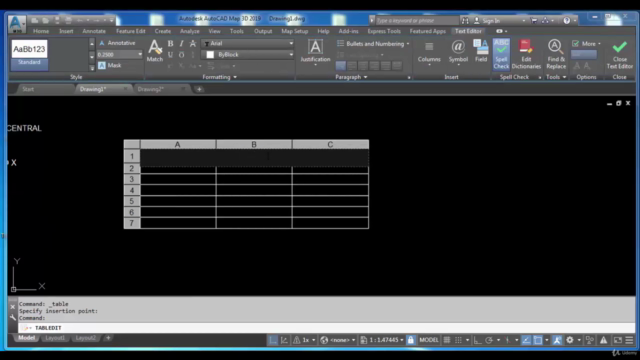Toggle bold formatting

coord(170,44)
